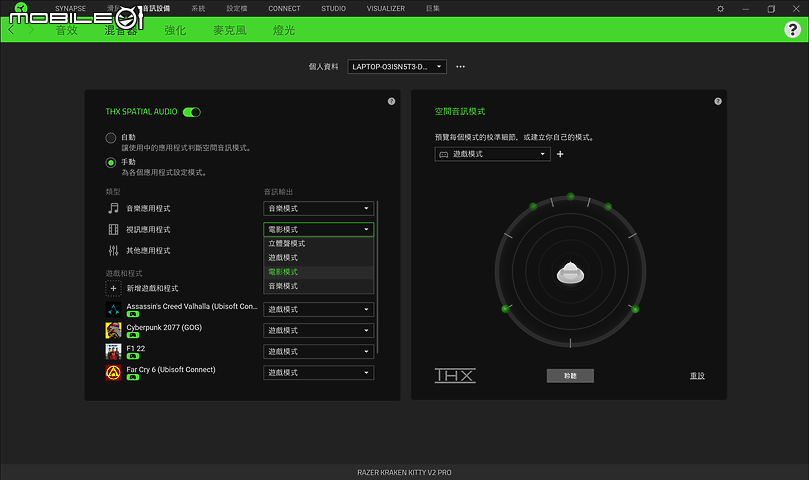Click the front right speaker dot
The height and width of the screenshot is (480, 809).
pos(608,206)
